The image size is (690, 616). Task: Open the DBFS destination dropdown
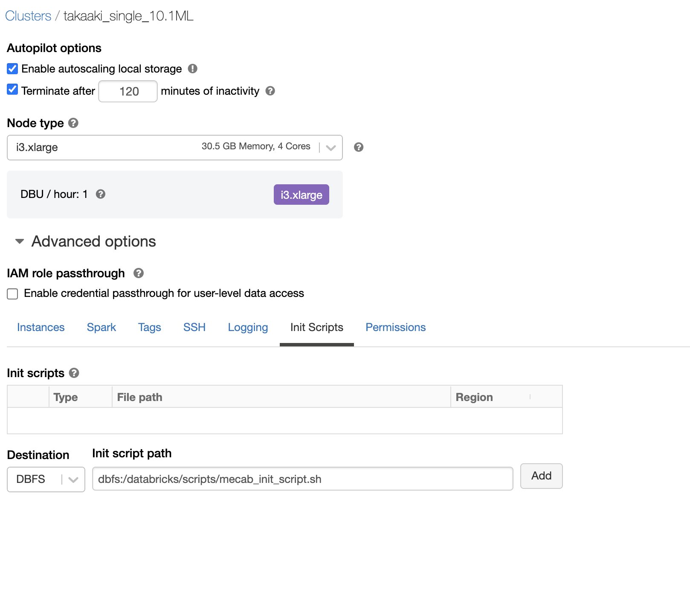46,479
